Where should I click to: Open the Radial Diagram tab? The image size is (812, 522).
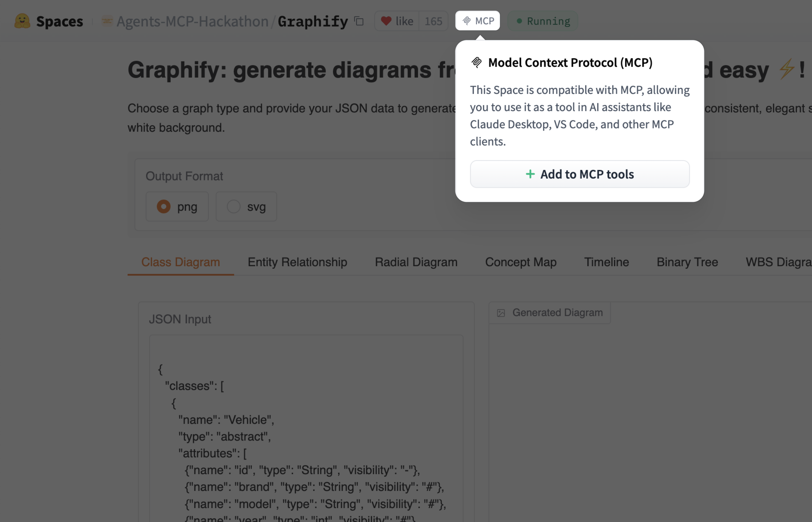click(x=416, y=262)
